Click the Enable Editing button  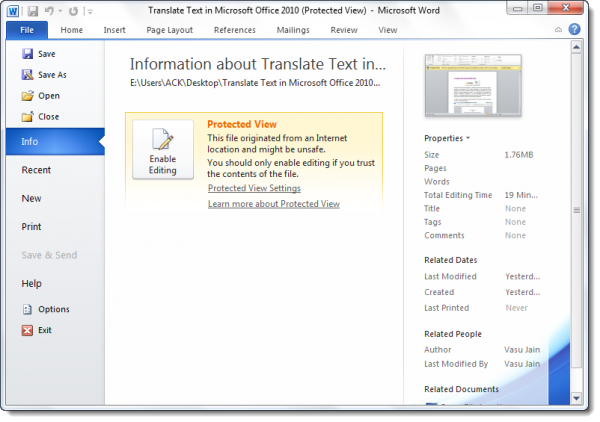pyautogui.click(x=163, y=150)
